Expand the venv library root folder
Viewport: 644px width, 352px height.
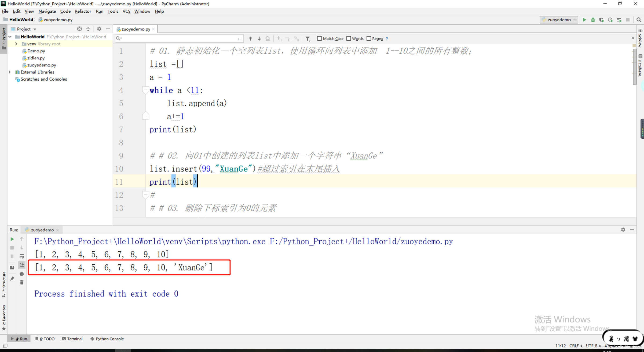tap(16, 44)
